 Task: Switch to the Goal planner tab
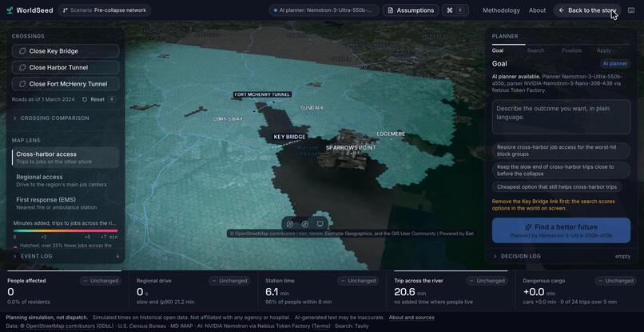[x=498, y=50]
